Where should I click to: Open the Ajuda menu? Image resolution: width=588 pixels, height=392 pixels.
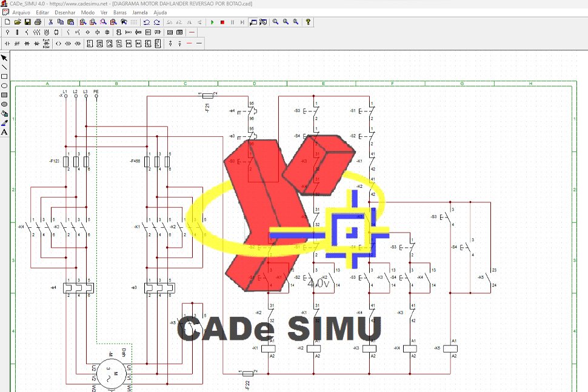pyautogui.click(x=160, y=12)
